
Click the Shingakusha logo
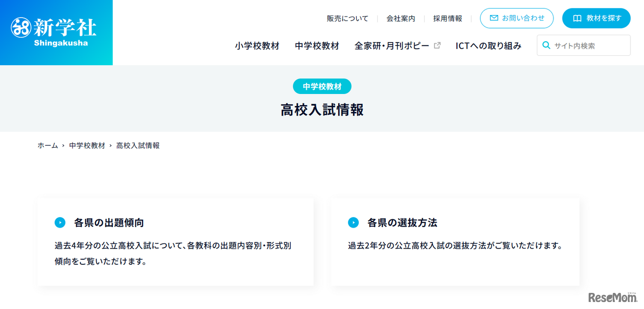(x=53, y=32)
